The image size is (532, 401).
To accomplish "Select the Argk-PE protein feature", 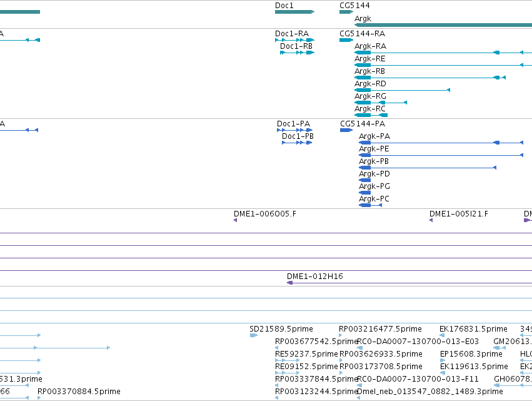I will [441, 155].
